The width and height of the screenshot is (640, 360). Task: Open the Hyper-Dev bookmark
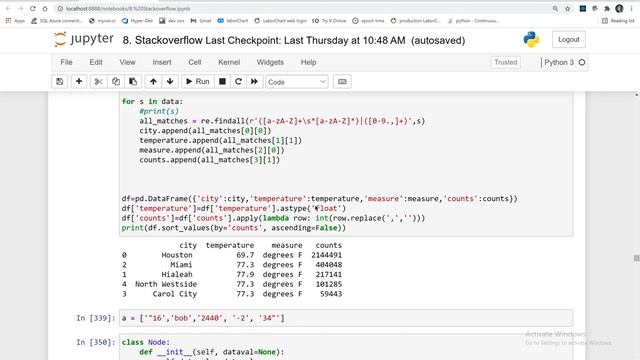(137, 21)
